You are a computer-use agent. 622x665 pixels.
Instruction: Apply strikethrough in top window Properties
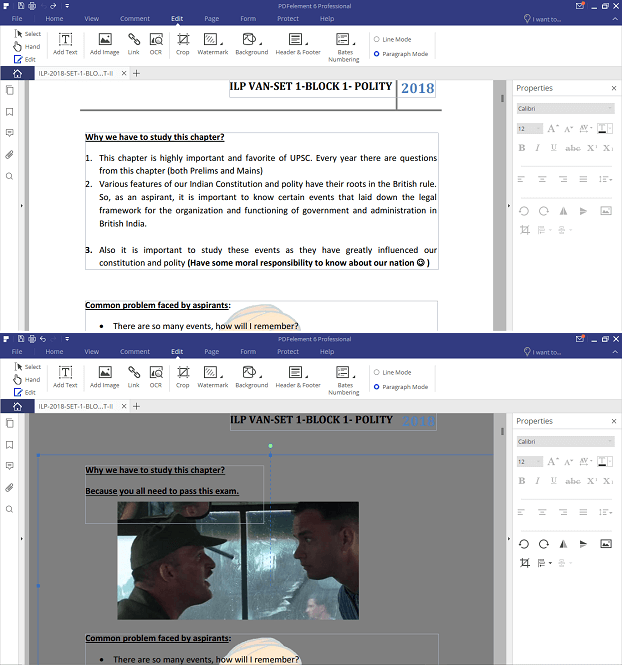coord(572,148)
